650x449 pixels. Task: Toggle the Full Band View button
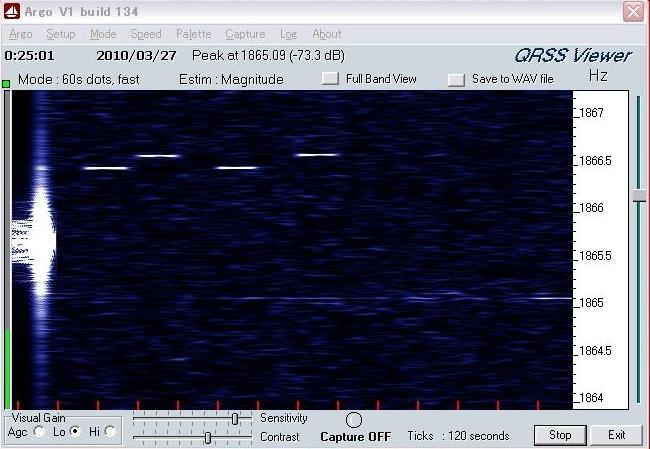pyautogui.click(x=330, y=78)
